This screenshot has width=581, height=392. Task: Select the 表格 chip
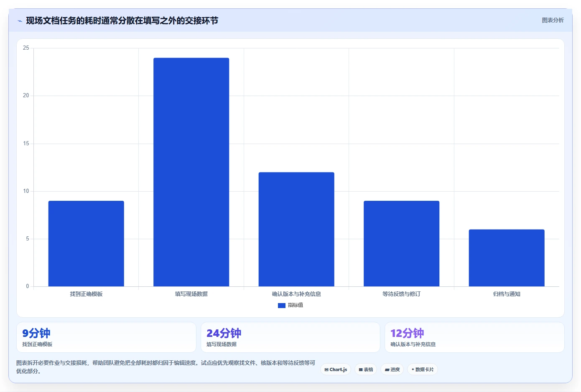click(x=366, y=369)
